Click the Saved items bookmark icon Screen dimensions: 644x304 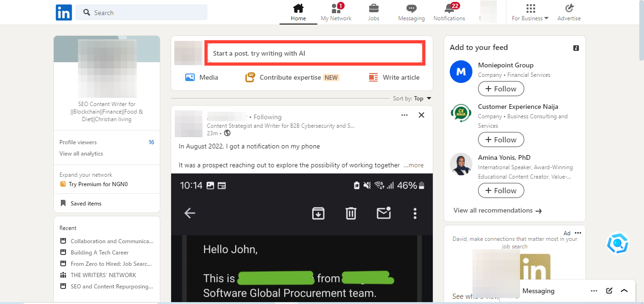[x=63, y=204]
